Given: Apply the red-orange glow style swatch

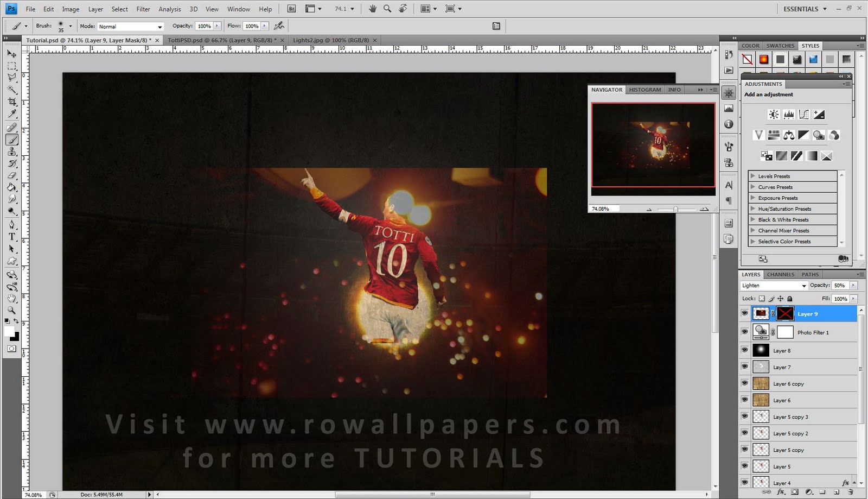Looking at the screenshot, I should (763, 59).
